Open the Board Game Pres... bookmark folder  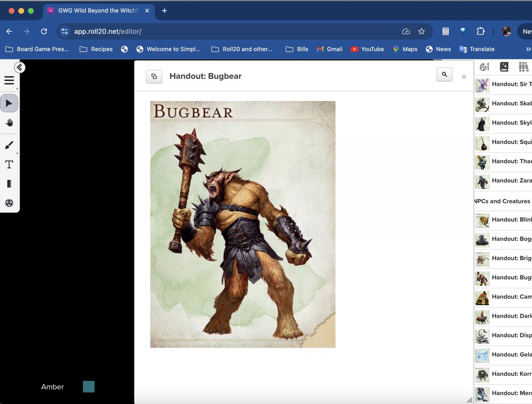click(37, 49)
